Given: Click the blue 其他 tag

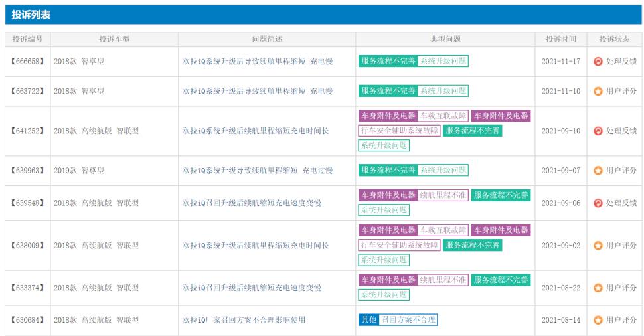Looking at the screenshot, I should click(368, 320).
